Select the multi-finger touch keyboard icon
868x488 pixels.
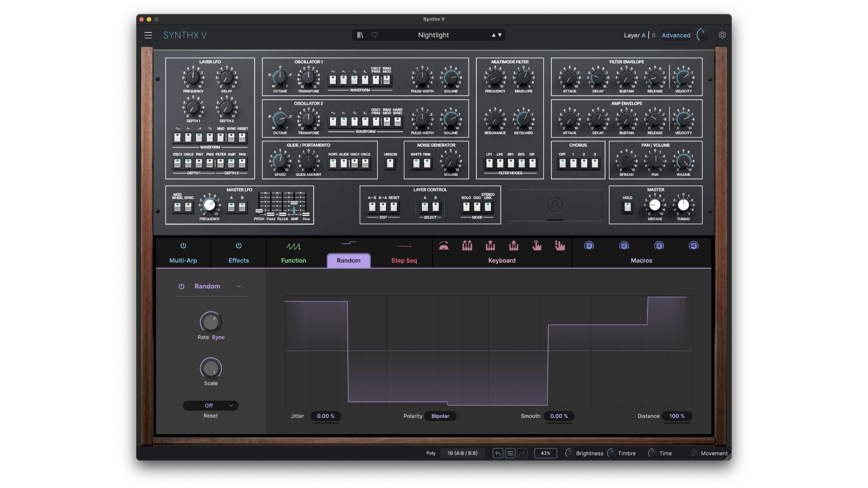(560, 246)
